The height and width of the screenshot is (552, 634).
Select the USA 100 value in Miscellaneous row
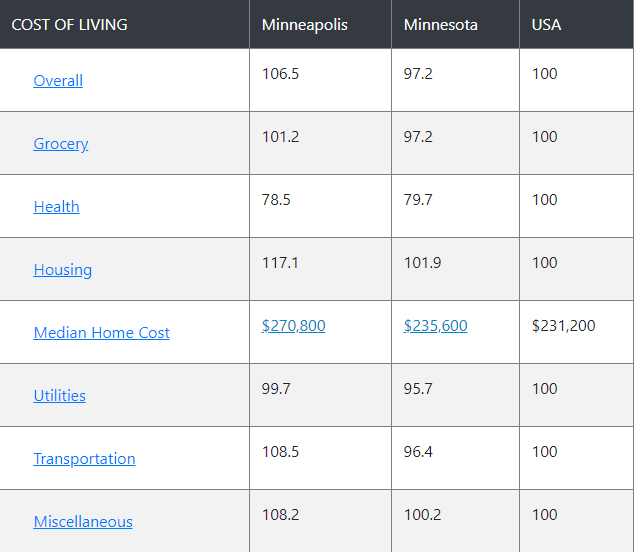[x=545, y=515]
